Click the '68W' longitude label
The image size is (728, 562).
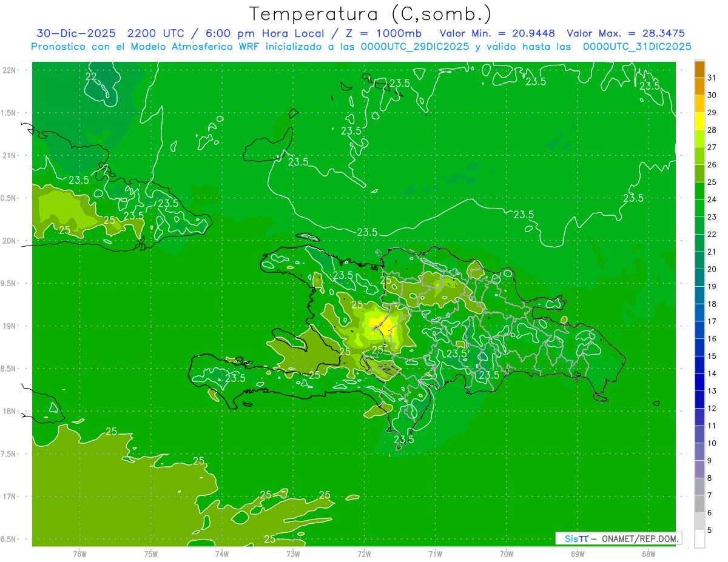(648, 554)
